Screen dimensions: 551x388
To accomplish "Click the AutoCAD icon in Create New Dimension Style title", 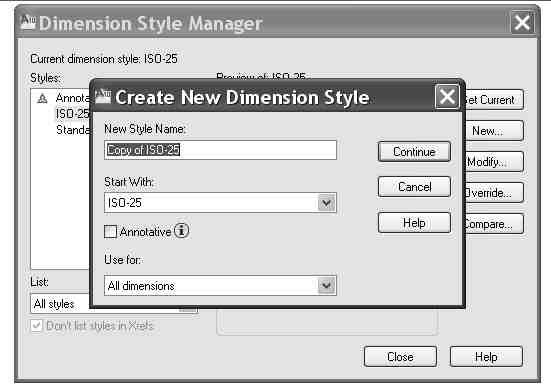I will (x=103, y=96).
